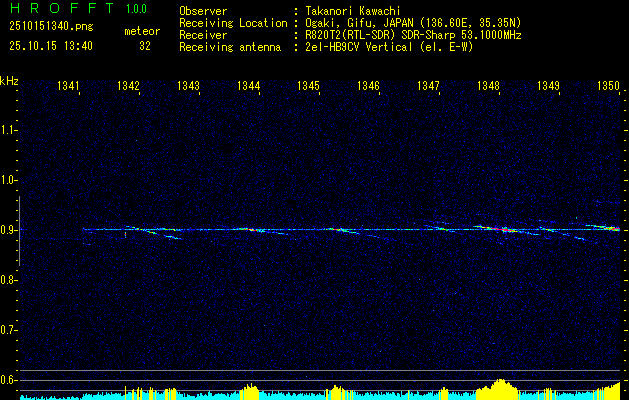629x400 pixels.
Task: Click the observer name Takanori Kawachi
Action: (353, 11)
